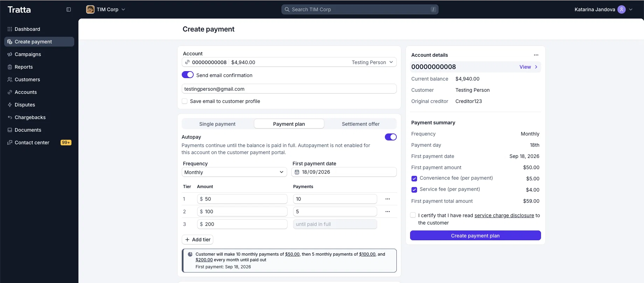
Task: Click the Disputes lightning icon
Action: pyautogui.click(x=10, y=105)
